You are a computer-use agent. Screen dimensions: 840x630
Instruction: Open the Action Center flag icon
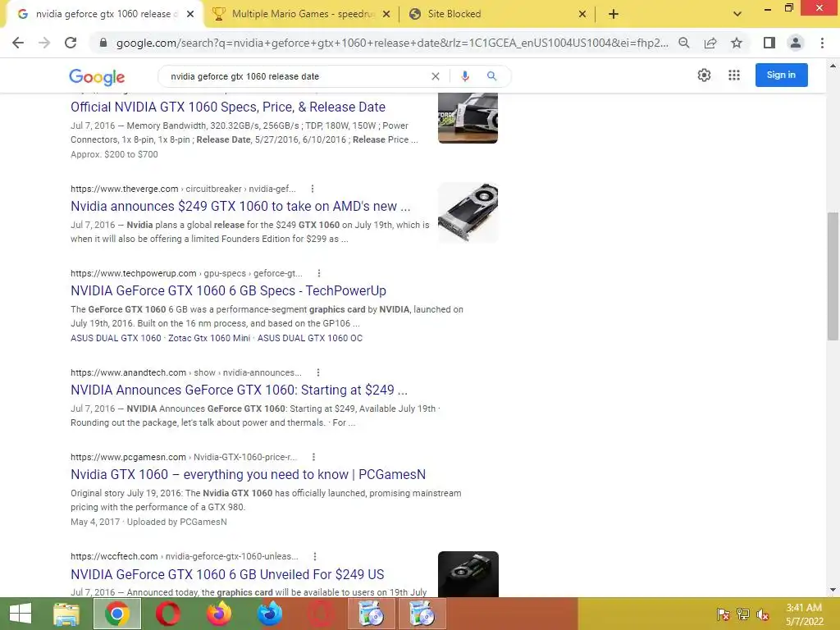[x=724, y=614]
